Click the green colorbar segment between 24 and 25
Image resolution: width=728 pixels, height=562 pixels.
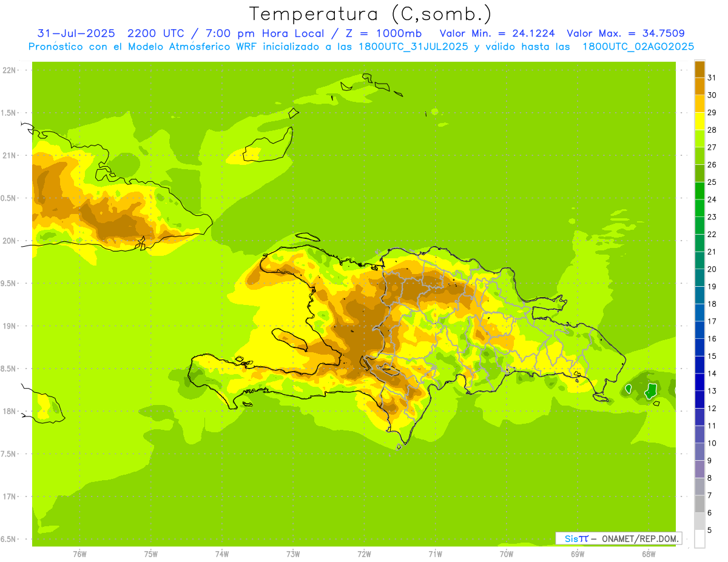coord(699,190)
